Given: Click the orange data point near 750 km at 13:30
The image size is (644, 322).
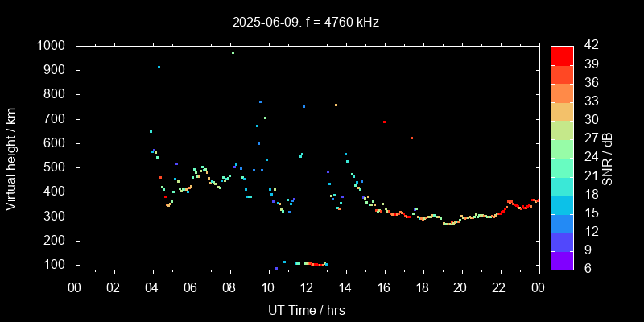Looking at the screenshot, I should tap(336, 105).
